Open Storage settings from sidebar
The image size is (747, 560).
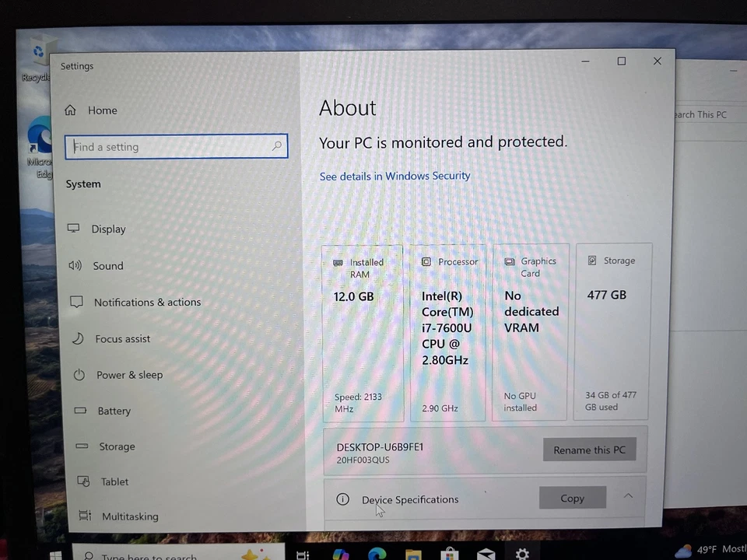pos(117,446)
